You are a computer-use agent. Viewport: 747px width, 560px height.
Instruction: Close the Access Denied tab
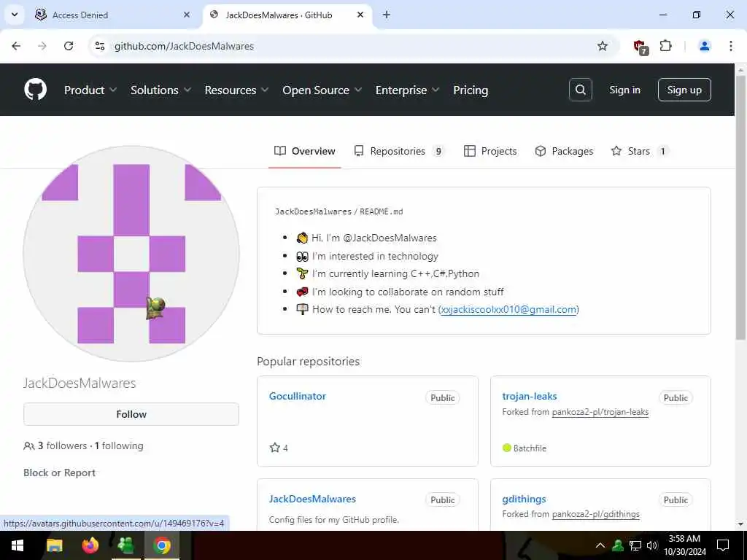click(x=187, y=15)
